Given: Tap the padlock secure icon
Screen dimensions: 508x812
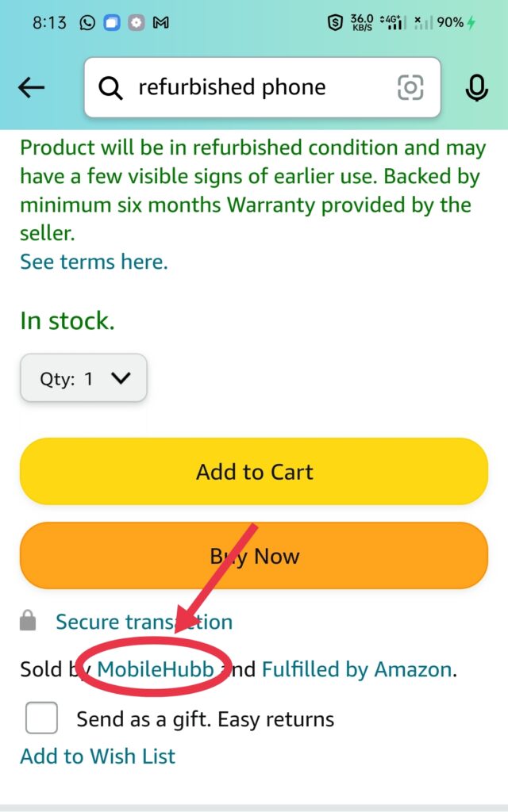Looking at the screenshot, I should tap(28, 620).
